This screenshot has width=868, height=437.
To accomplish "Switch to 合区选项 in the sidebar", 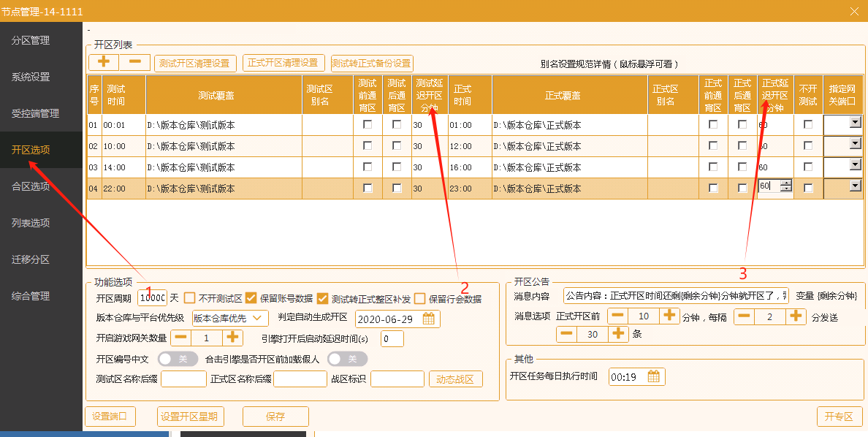I will (31, 186).
